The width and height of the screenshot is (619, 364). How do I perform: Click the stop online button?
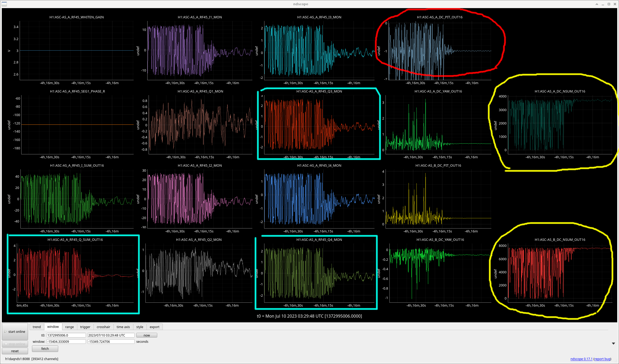click(15, 344)
